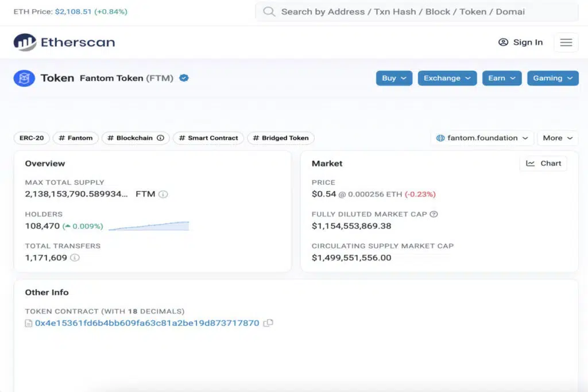Select the # Blockchain tag
This screenshot has width=588, height=392.
136,138
